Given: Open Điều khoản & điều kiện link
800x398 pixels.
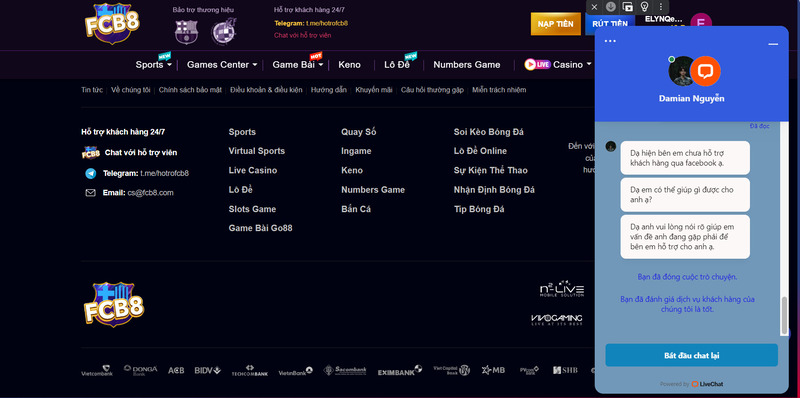Looking at the screenshot, I should tap(266, 90).
